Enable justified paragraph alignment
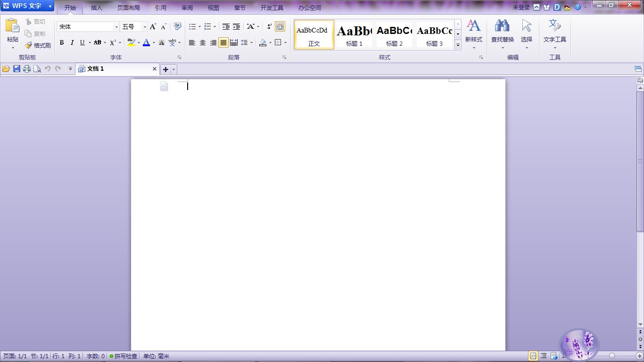 pyautogui.click(x=223, y=42)
